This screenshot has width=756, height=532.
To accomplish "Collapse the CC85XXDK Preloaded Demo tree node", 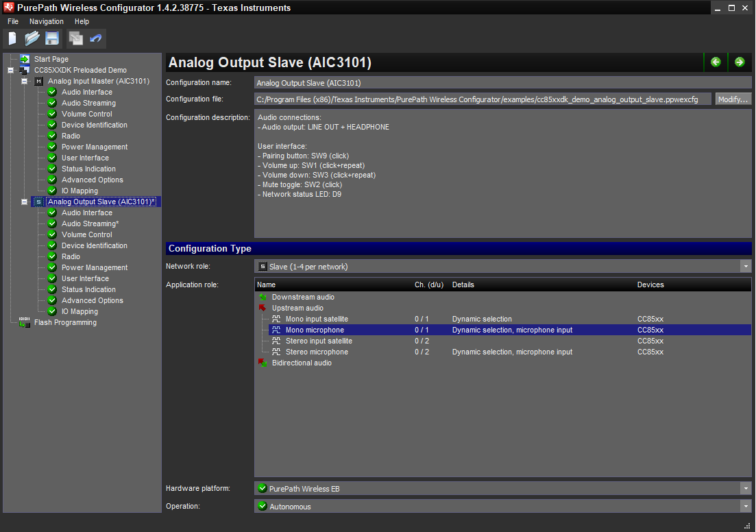I will (10, 70).
